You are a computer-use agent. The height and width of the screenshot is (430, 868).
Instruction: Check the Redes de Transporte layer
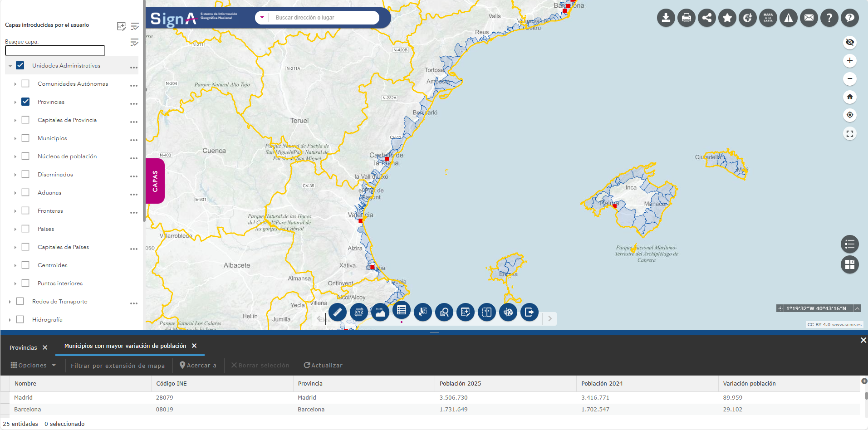tap(20, 301)
